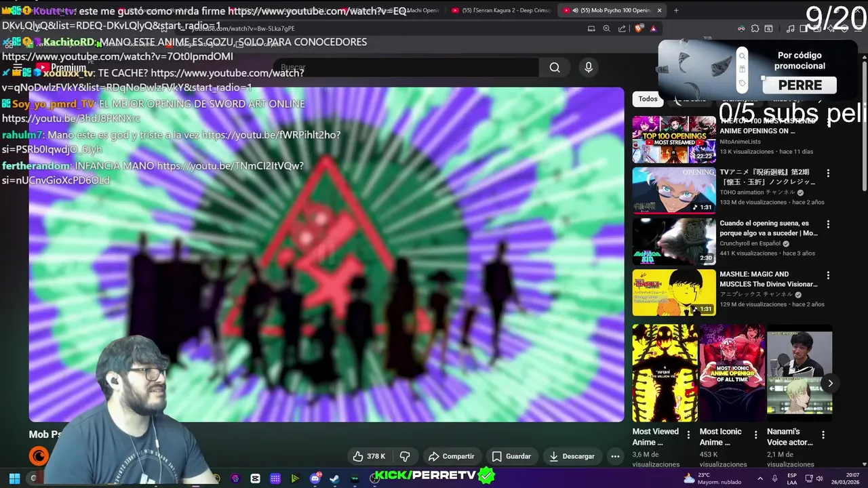Click the Compartir button

[x=452, y=456]
